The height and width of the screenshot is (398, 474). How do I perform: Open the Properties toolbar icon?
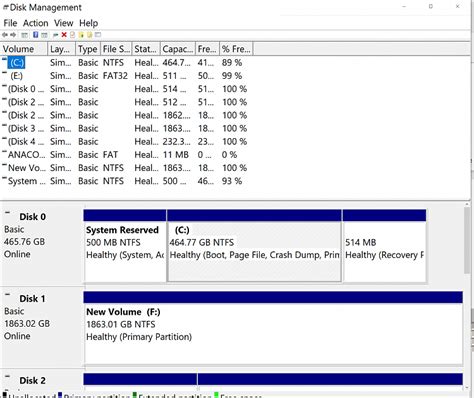click(x=72, y=35)
